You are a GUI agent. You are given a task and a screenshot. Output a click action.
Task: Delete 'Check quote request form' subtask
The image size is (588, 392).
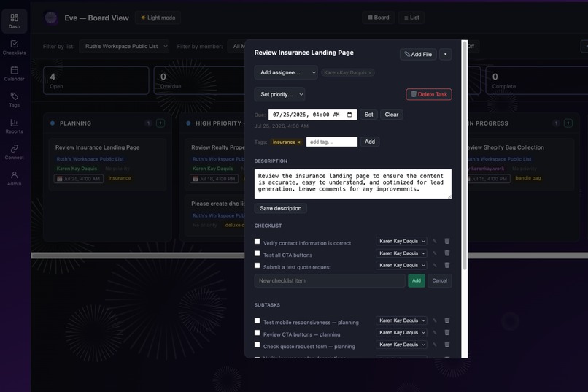coord(447,345)
